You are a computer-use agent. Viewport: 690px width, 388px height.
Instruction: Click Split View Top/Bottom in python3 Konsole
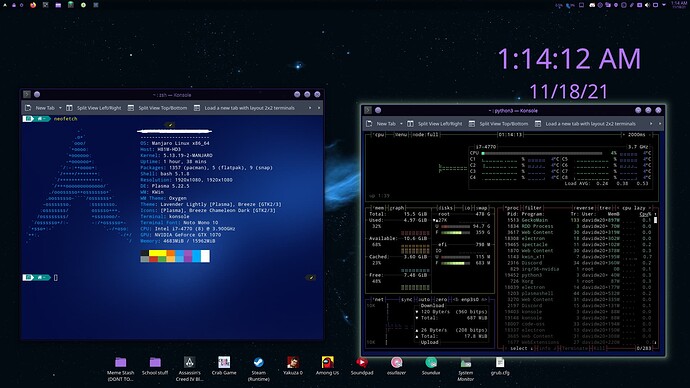tap(498, 124)
